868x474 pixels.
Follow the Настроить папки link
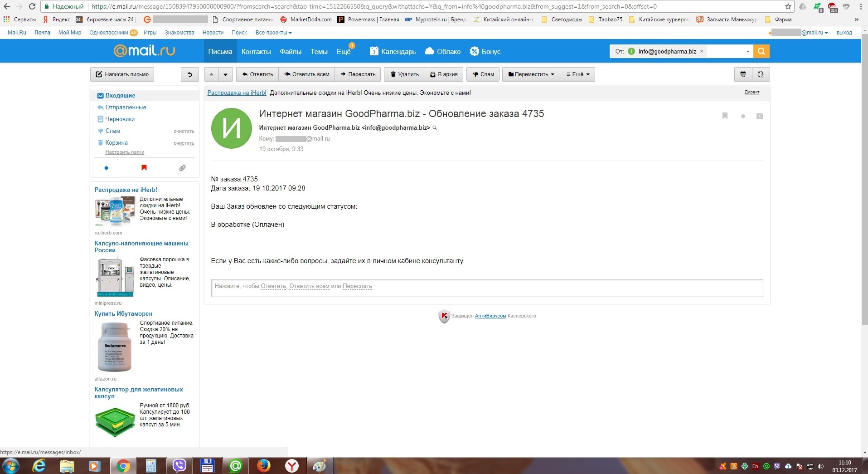(x=125, y=152)
